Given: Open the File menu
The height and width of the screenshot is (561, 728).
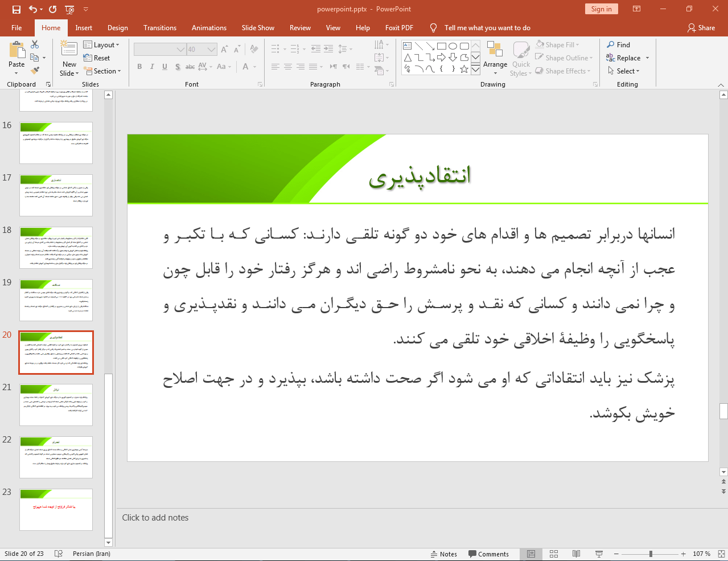Looking at the screenshot, I should 17,28.
